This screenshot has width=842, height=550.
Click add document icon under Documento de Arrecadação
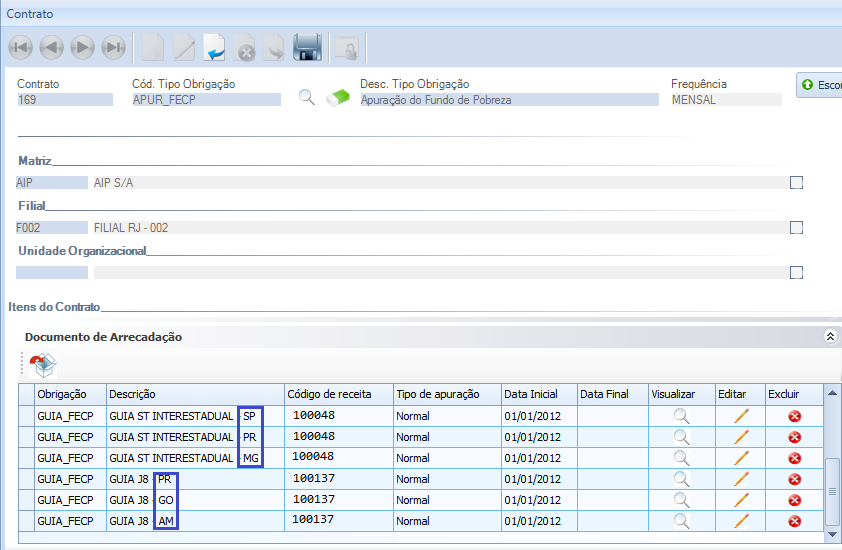[x=43, y=366]
